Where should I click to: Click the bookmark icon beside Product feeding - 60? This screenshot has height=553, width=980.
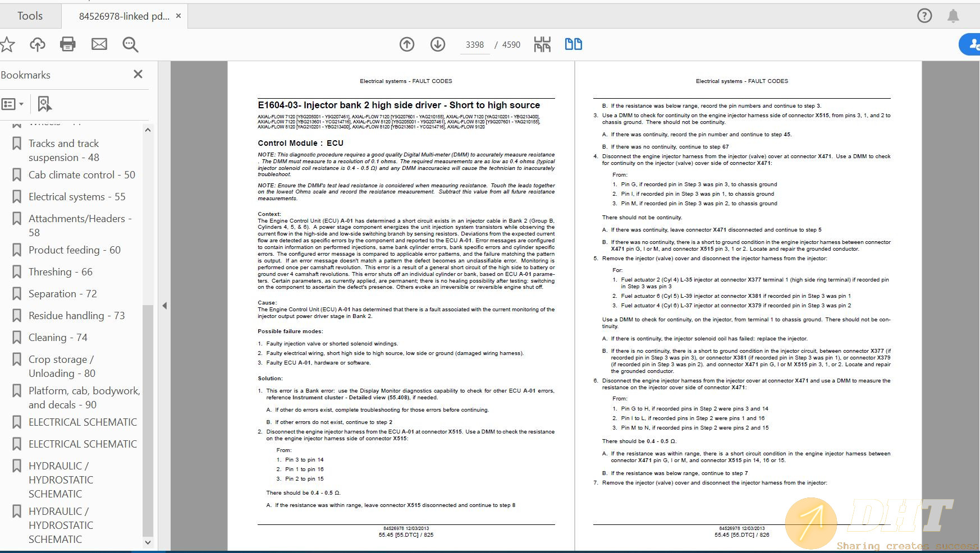(17, 250)
